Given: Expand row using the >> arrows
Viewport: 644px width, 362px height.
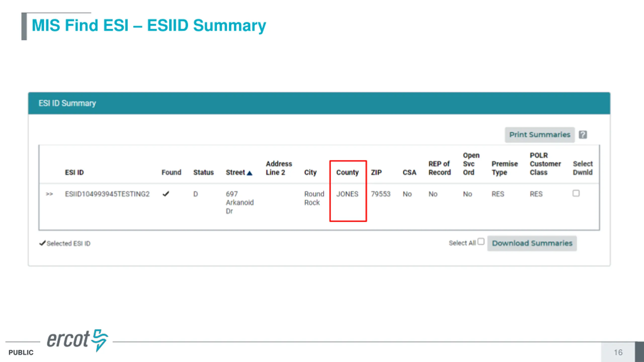Looking at the screenshot, I should [49, 194].
